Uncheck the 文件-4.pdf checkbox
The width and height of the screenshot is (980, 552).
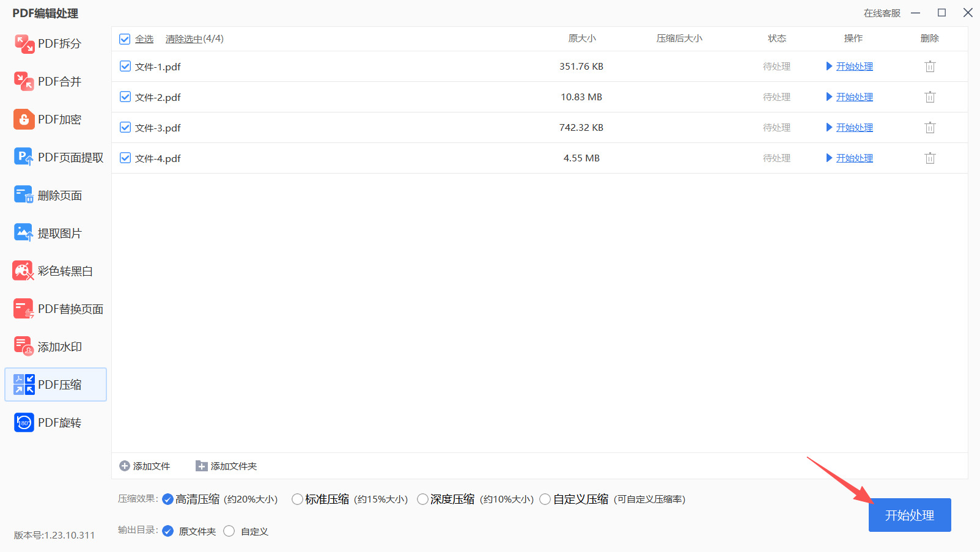pyautogui.click(x=125, y=158)
